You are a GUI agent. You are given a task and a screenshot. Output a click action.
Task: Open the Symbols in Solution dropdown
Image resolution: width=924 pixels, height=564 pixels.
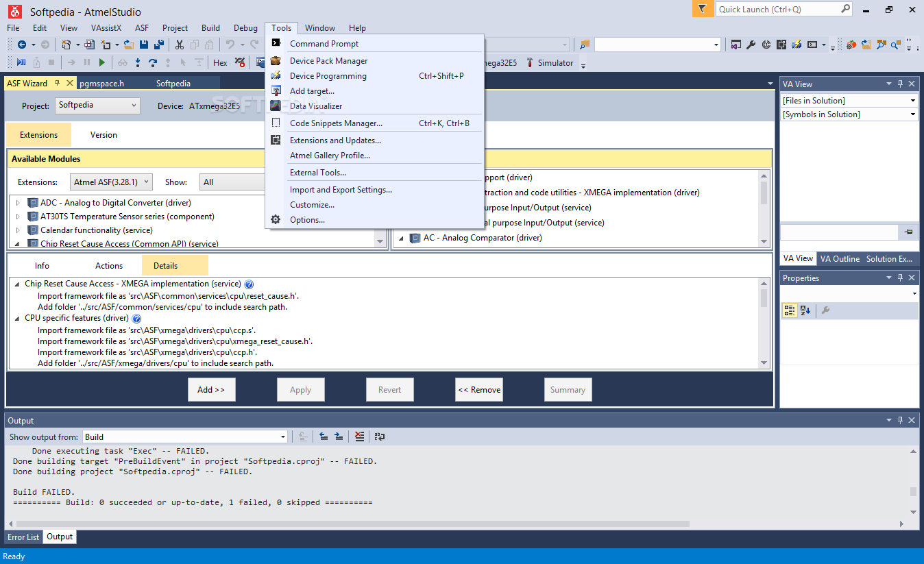pos(849,114)
